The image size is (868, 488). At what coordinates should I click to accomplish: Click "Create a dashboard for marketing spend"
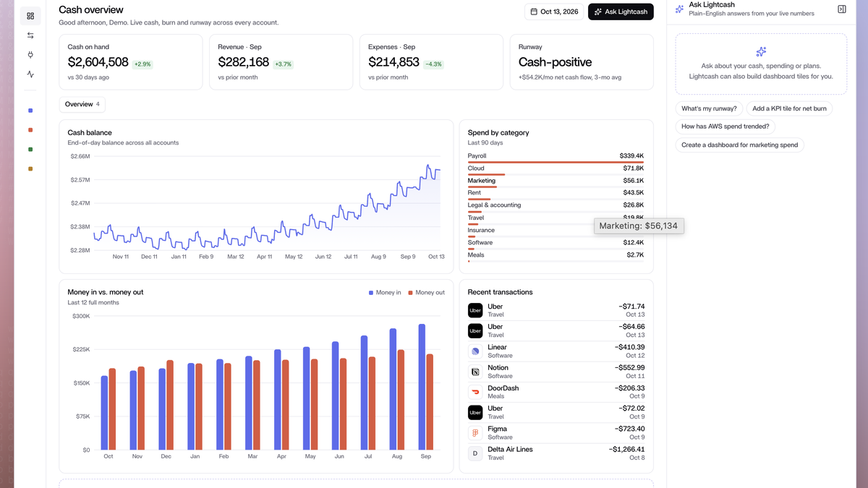740,145
